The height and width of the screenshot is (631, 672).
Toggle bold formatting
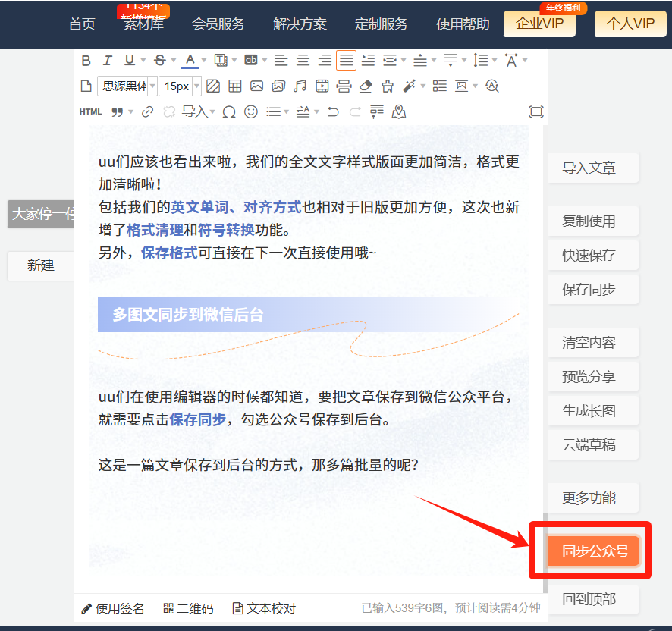[x=86, y=61]
